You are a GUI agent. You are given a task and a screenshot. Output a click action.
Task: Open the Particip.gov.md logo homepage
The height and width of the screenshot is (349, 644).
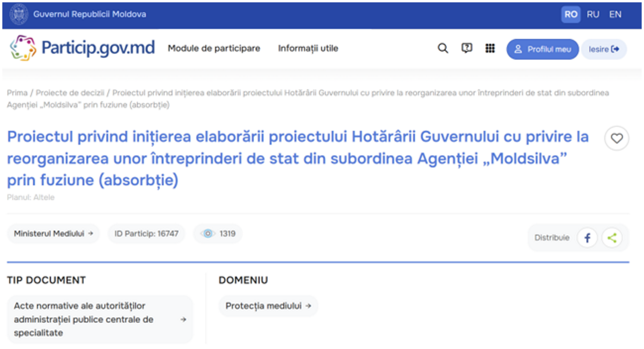(x=82, y=48)
